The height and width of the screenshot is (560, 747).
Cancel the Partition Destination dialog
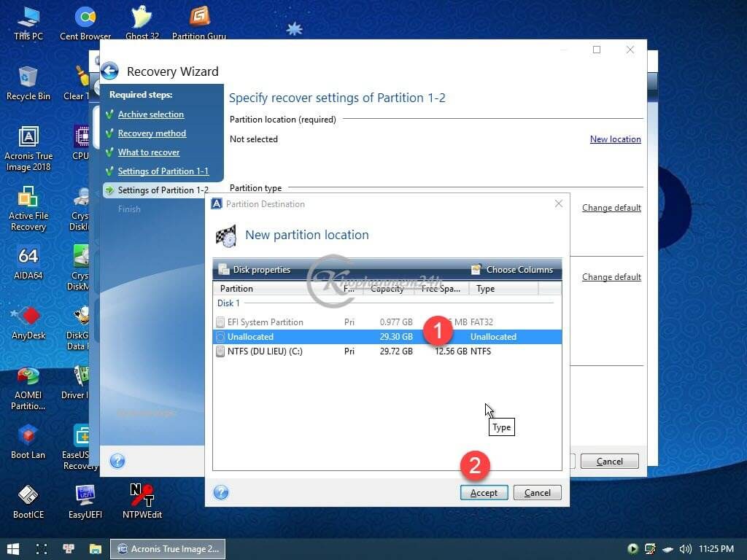pyautogui.click(x=537, y=493)
